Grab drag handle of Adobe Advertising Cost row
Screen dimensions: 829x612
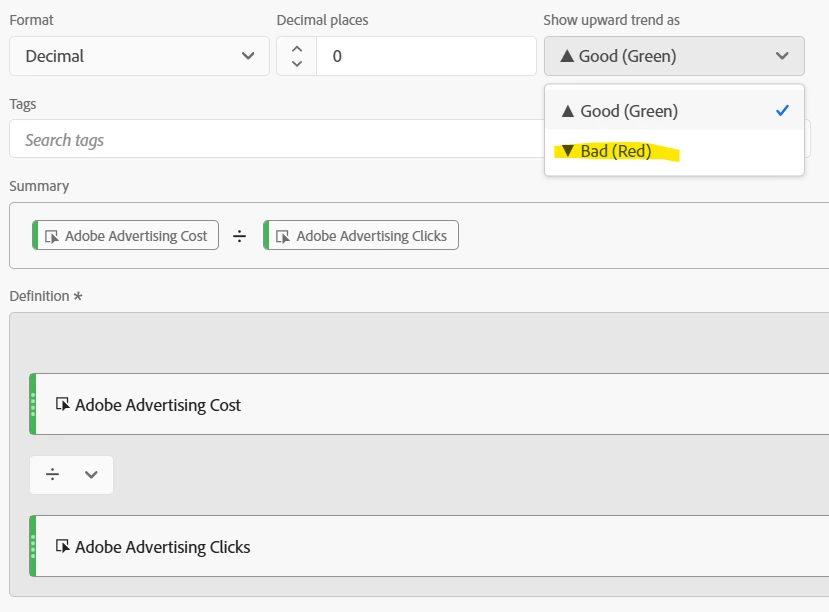[x=33, y=404]
